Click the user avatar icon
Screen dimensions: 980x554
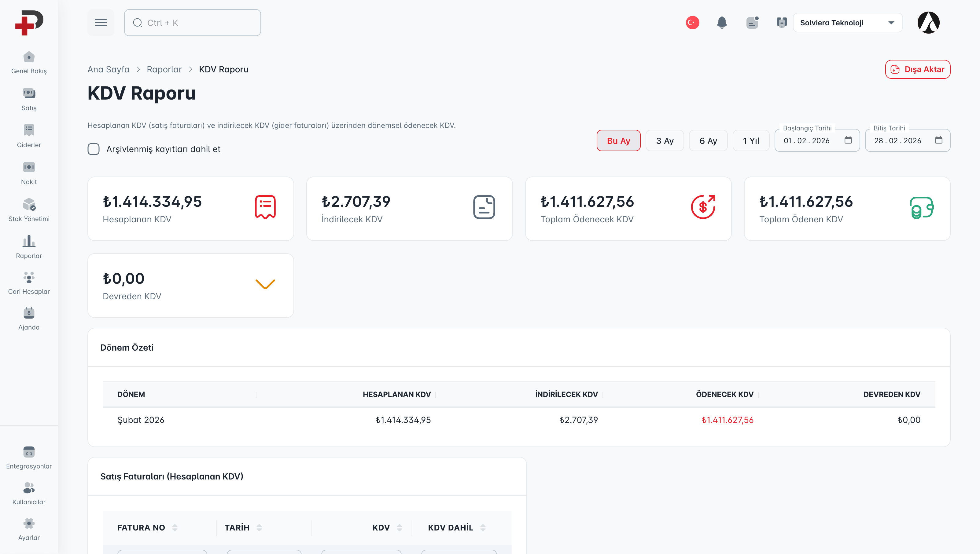coord(928,23)
